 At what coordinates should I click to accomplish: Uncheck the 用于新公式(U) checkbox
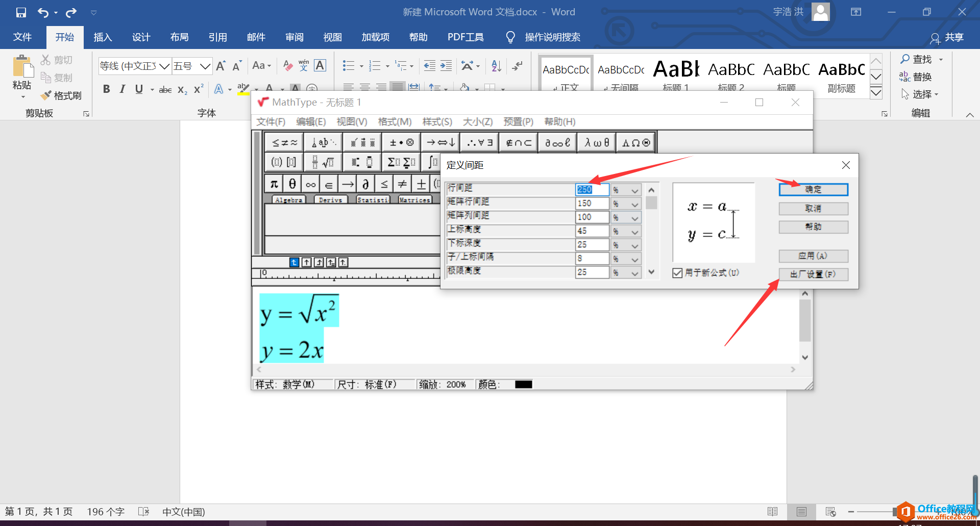(677, 272)
